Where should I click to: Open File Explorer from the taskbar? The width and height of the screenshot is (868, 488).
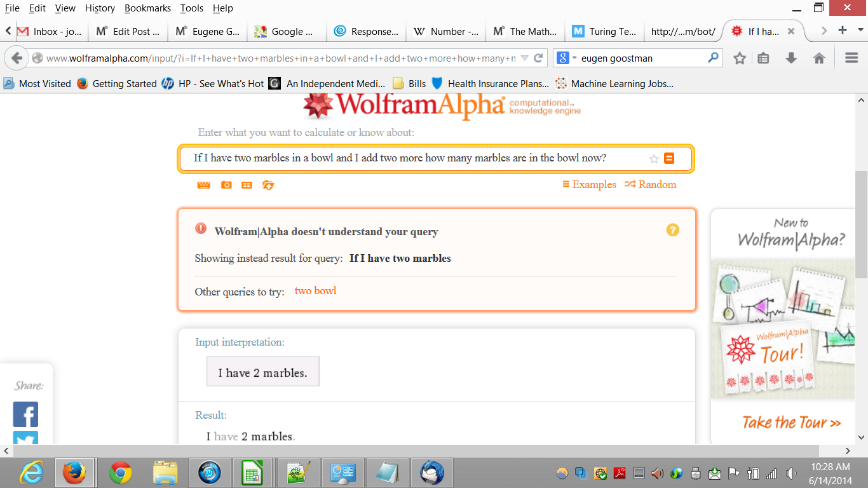pyautogui.click(x=165, y=473)
